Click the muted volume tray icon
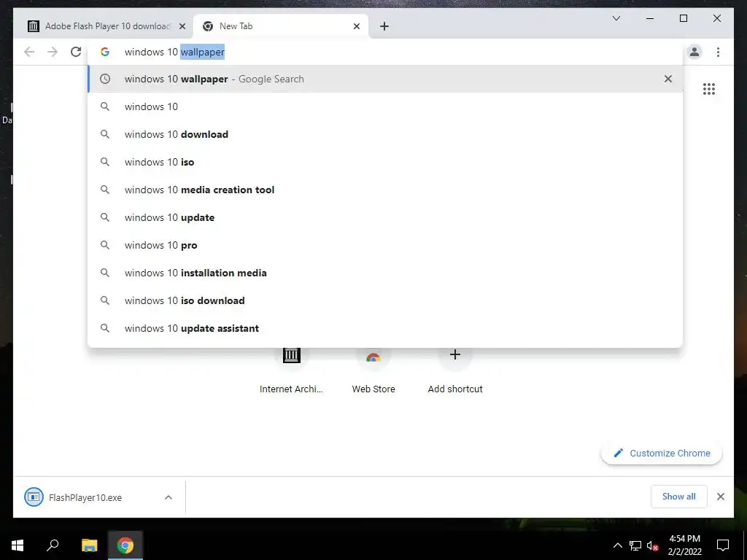This screenshot has height=560, width=747. 653,545
